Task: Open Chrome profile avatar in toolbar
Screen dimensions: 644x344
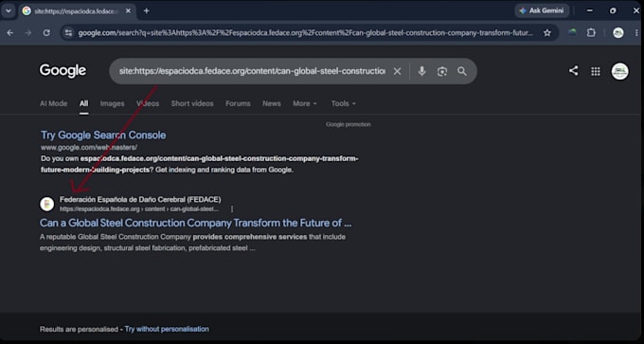Action: point(618,33)
